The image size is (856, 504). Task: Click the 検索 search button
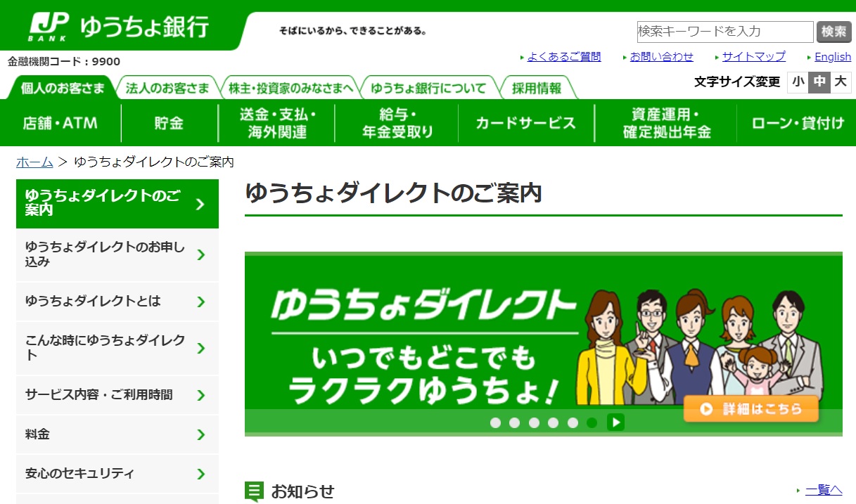coord(834,32)
